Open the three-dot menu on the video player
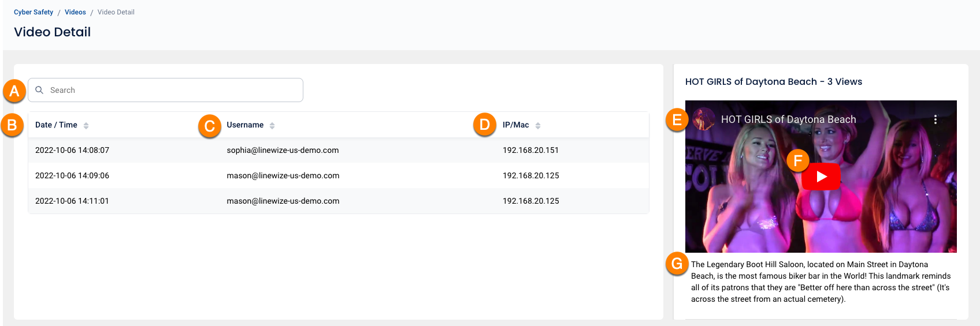Viewport: 980px width, 326px height. coord(935,119)
